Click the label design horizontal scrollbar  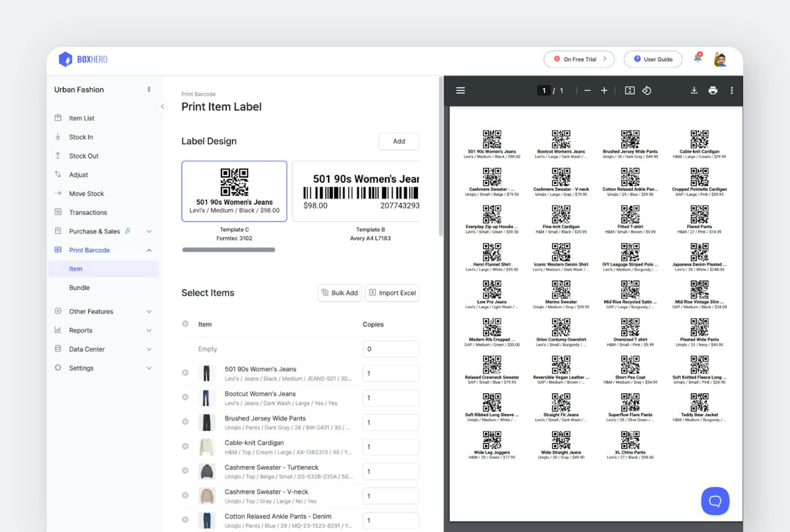(x=228, y=250)
